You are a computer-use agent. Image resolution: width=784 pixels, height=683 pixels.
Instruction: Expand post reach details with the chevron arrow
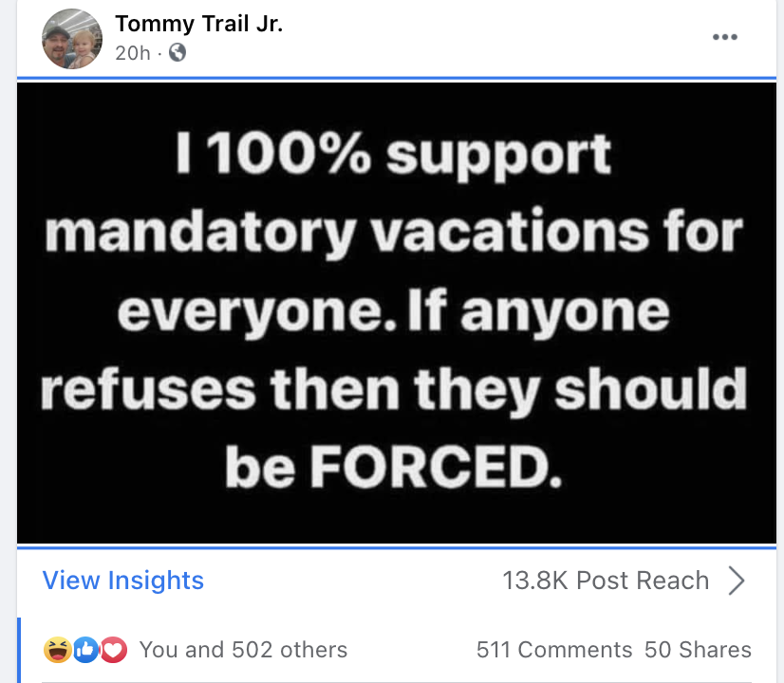[x=737, y=581]
